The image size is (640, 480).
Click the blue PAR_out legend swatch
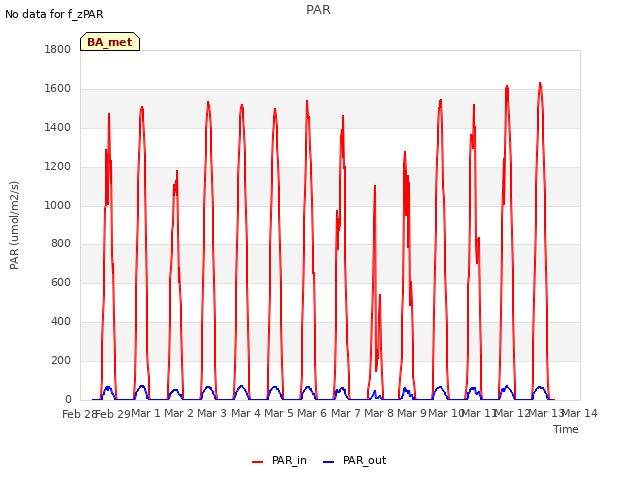click(x=329, y=462)
